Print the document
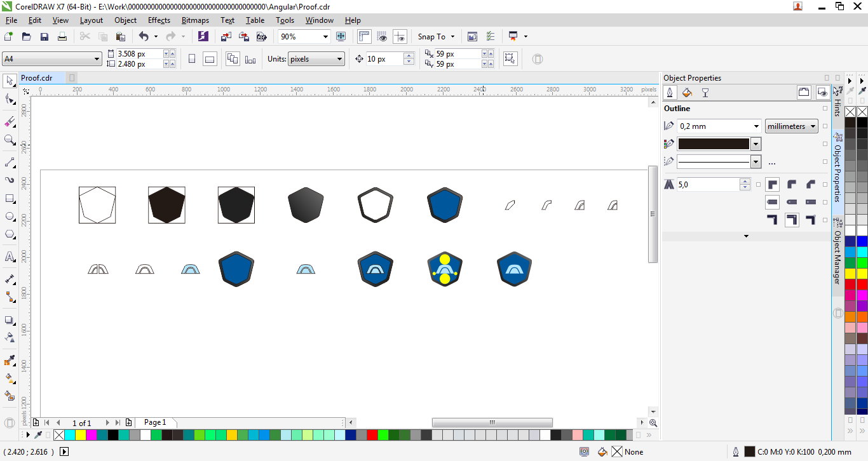Image resolution: width=868 pixels, height=461 pixels. coord(62,37)
